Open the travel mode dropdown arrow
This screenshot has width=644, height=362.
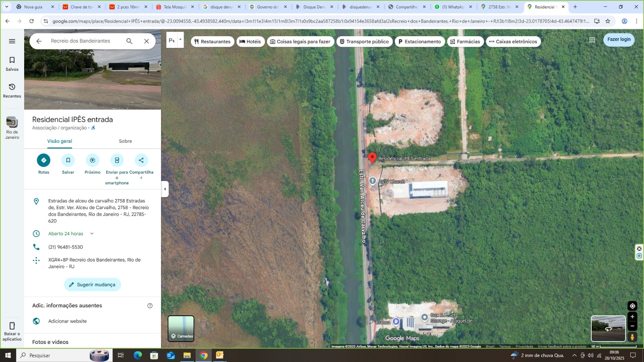(180, 40)
